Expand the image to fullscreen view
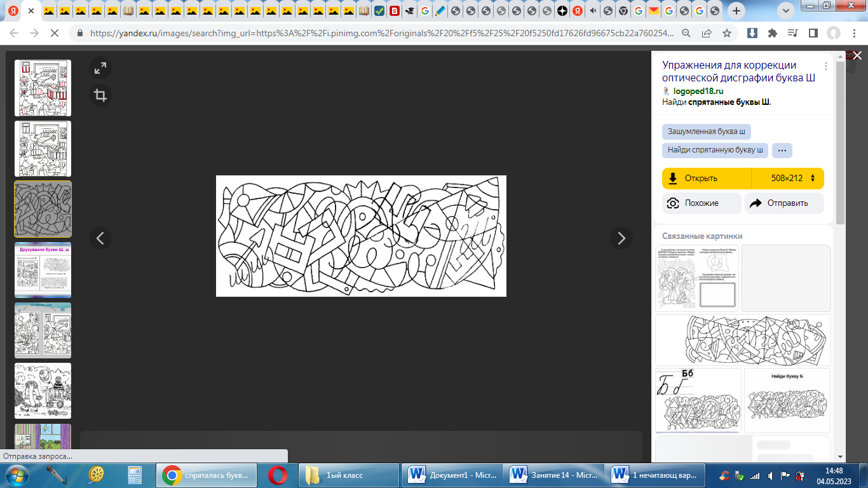Image resolution: width=868 pixels, height=488 pixels. [100, 69]
